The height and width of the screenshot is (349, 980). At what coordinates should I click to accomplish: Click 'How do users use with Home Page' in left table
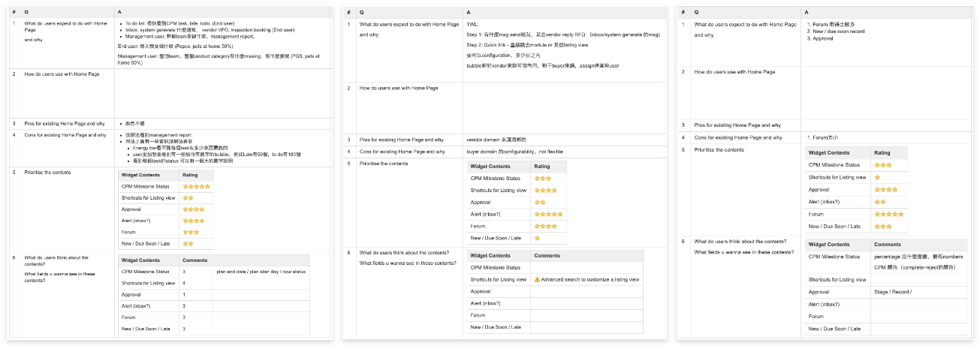(x=63, y=74)
